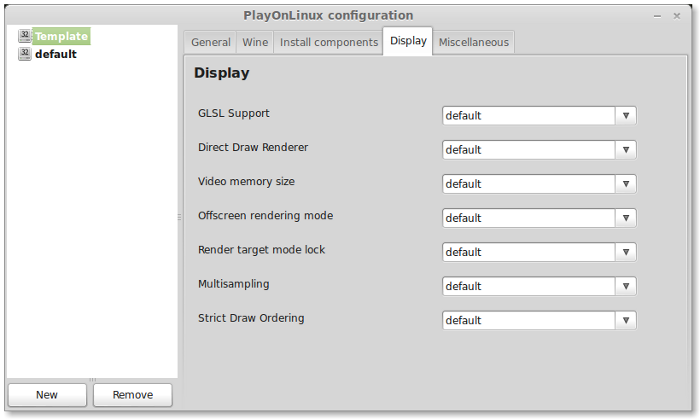The height and width of the screenshot is (419, 700).
Task: Switch to the General tab
Action: (x=211, y=42)
